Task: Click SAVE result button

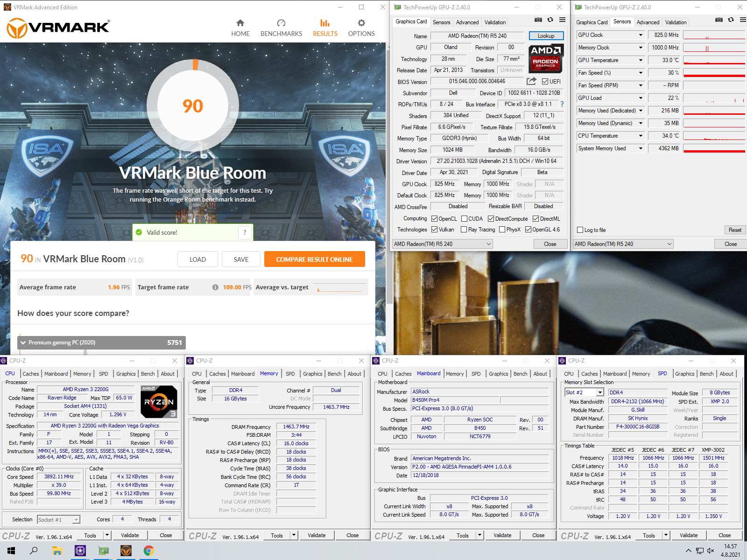Action: point(241,259)
